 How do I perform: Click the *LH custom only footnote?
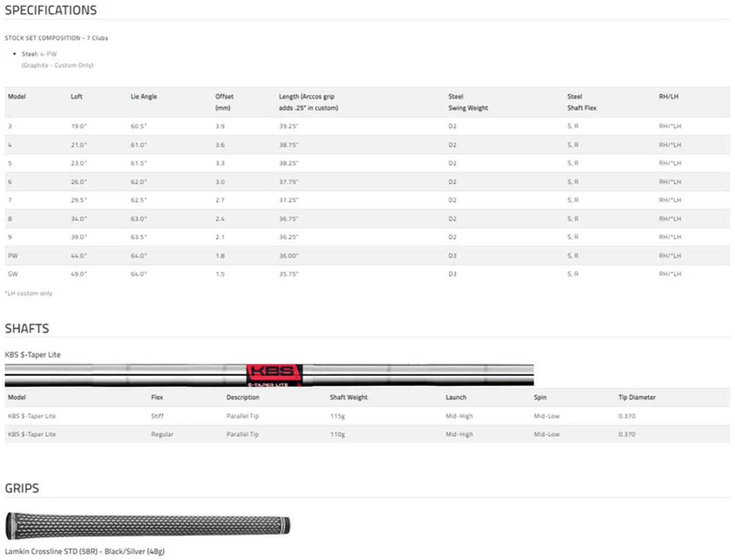tap(28, 293)
